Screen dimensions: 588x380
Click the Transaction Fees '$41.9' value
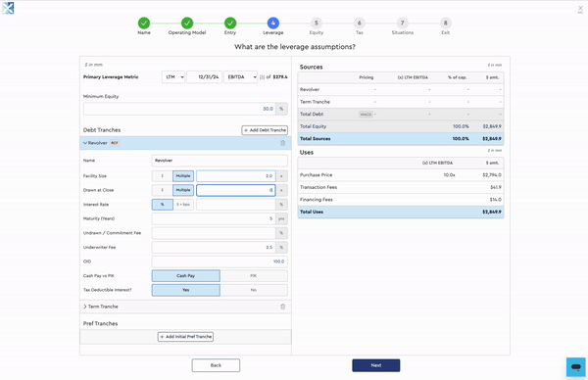click(x=496, y=187)
